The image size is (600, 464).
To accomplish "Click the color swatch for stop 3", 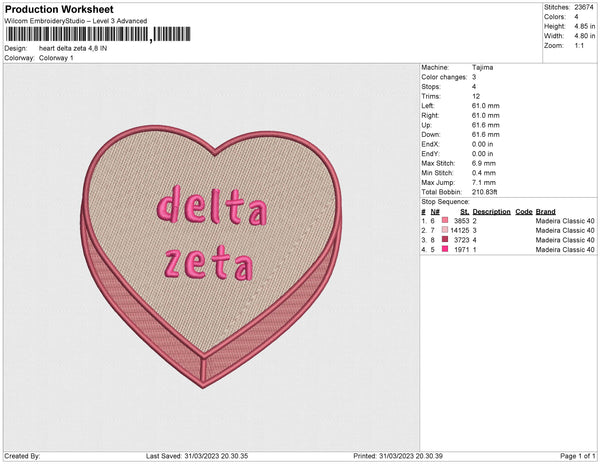I will [x=445, y=239].
